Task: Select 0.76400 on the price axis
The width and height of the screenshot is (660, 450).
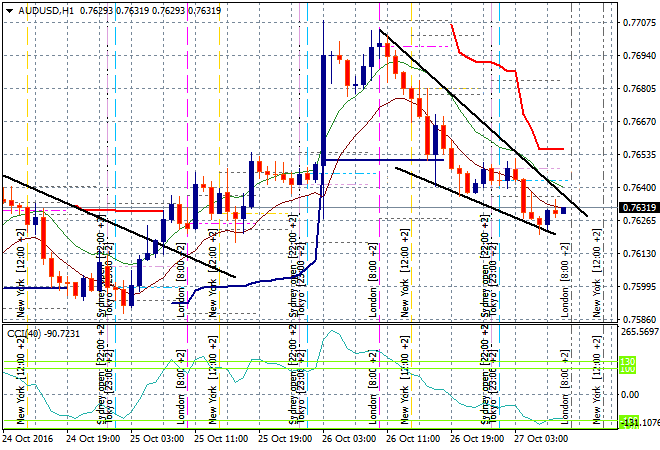Action: pyautogui.click(x=639, y=188)
